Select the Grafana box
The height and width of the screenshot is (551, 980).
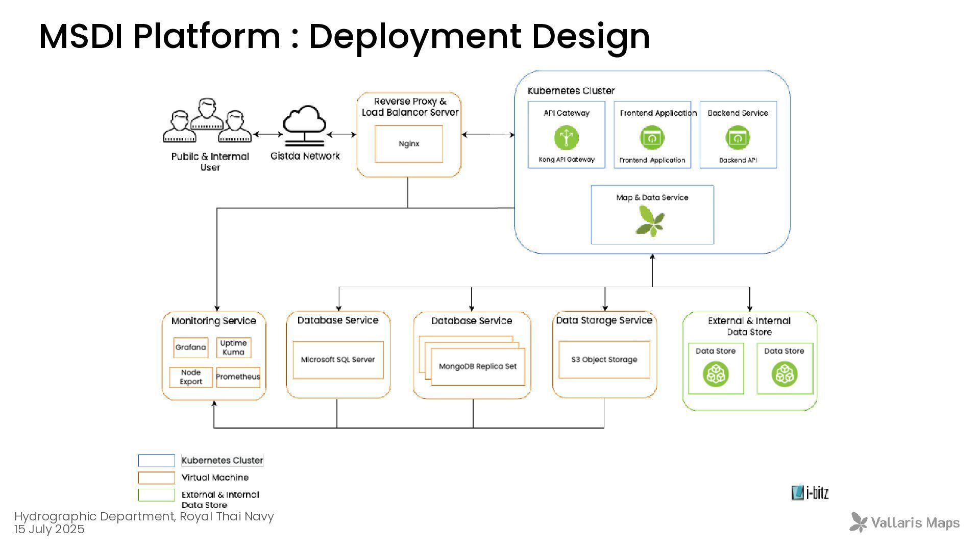point(191,347)
